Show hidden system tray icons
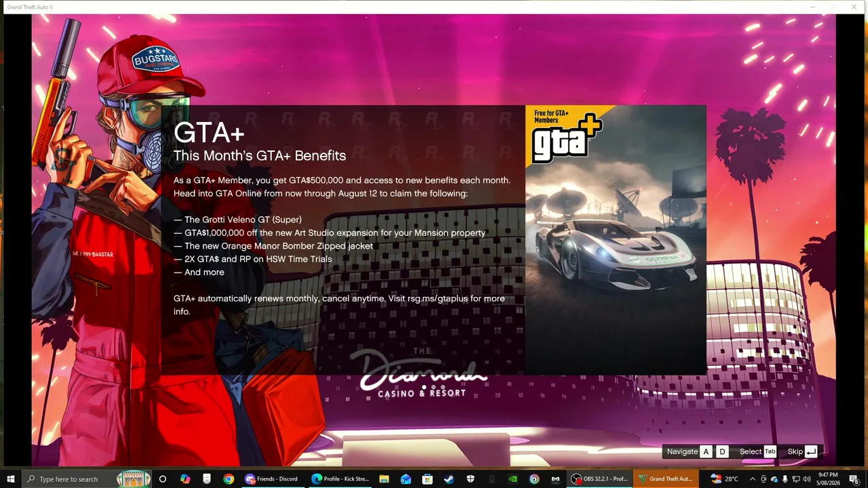The image size is (868, 488). (752, 479)
